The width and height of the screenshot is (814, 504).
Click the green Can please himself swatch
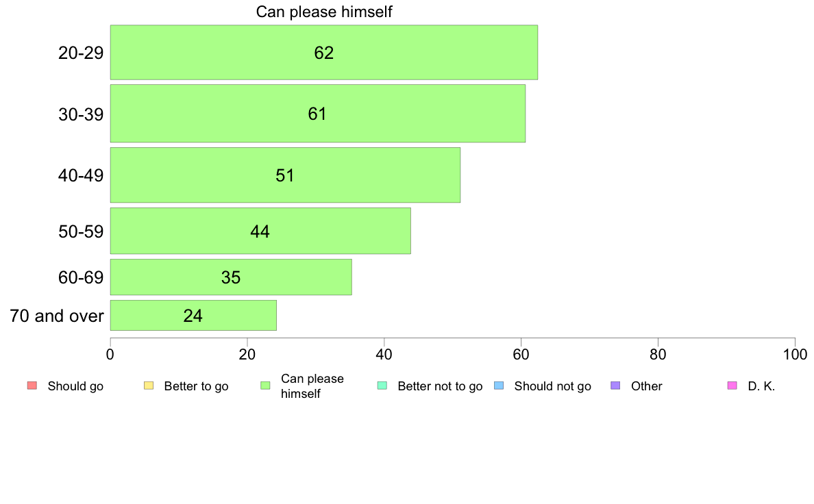click(266, 386)
